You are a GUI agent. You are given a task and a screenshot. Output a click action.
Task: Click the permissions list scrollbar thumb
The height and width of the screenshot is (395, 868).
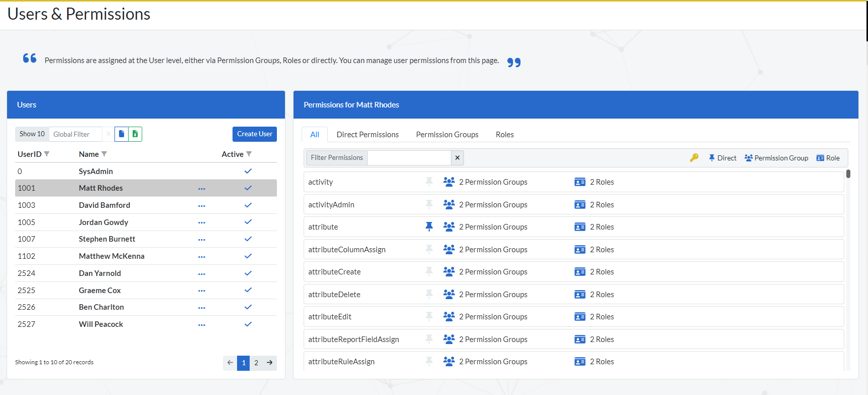click(848, 174)
